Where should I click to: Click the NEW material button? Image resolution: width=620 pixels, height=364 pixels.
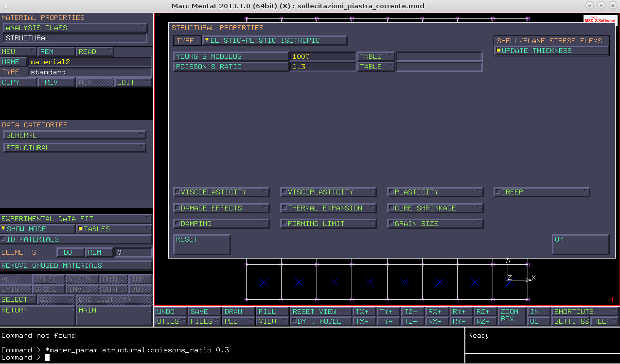point(18,52)
